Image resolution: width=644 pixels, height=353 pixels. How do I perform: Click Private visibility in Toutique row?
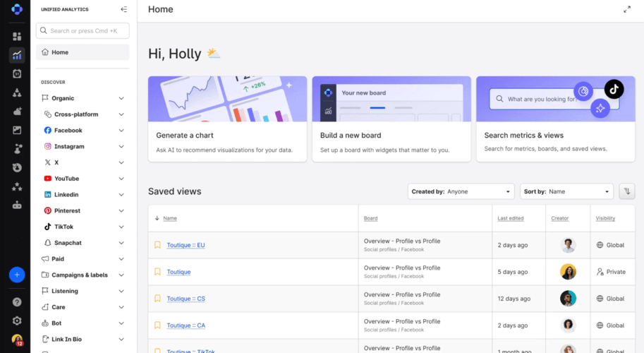click(611, 272)
